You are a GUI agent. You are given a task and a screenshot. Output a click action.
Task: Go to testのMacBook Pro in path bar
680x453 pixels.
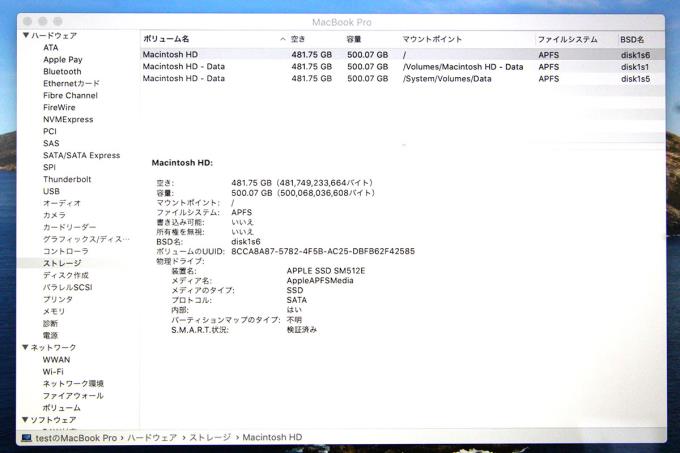76,438
